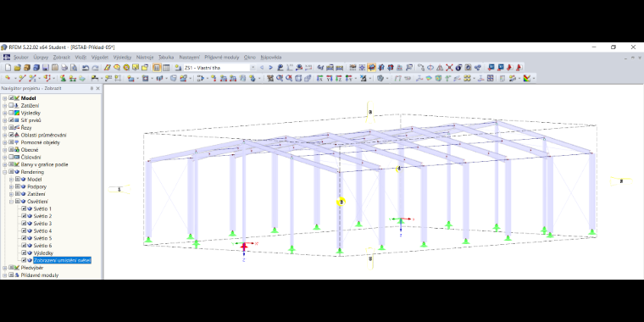The width and height of the screenshot is (644, 322).
Task: Click the rainbow color scale icon
Action: [x=527, y=78]
